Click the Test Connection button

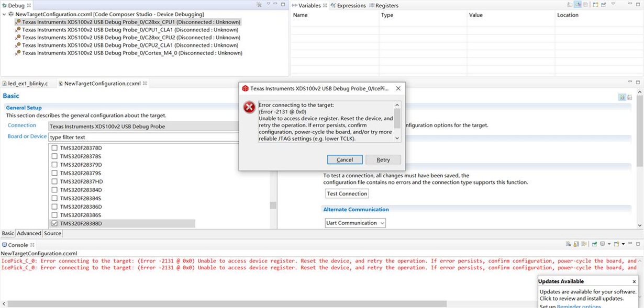[x=347, y=193]
